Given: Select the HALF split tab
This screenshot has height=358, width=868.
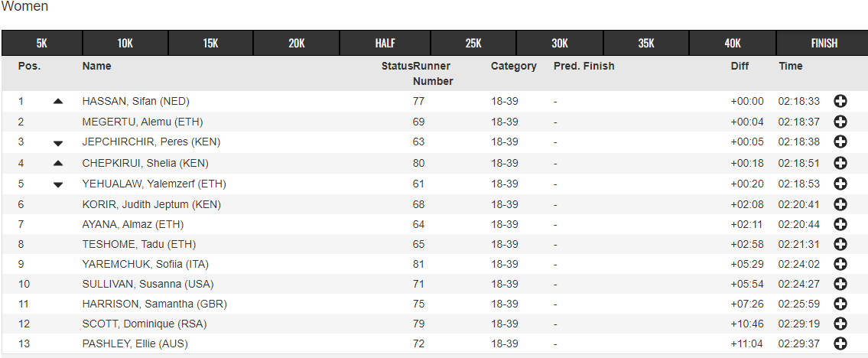Looking at the screenshot, I should coord(385,43).
